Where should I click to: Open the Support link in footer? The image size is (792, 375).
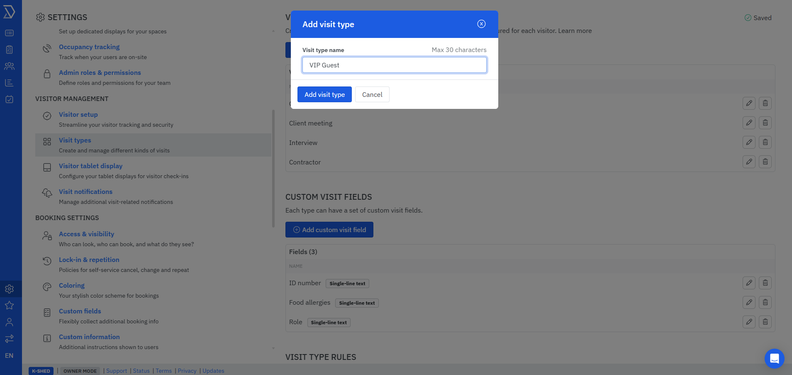click(117, 370)
